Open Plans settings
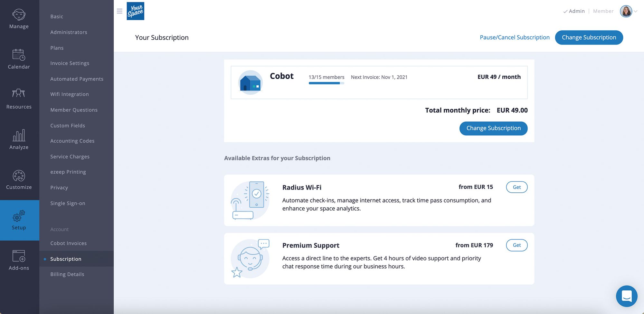The width and height of the screenshot is (644, 314). coord(57,48)
